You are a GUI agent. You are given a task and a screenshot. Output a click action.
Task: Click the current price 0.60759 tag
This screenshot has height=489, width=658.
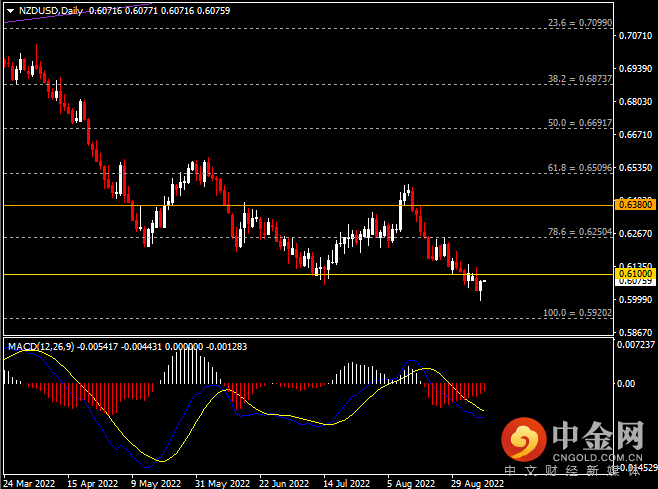pyautogui.click(x=635, y=282)
